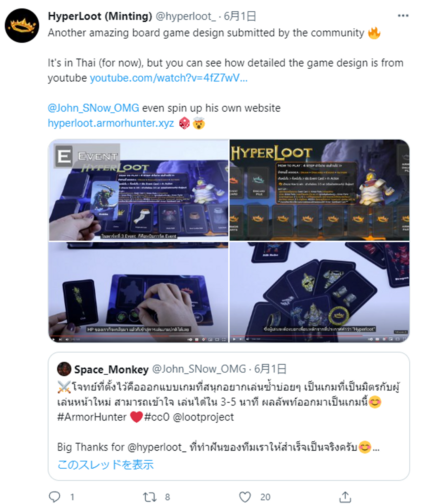Open Space_Monkey's round profile avatar
421x504 pixels.
tap(64, 369)
